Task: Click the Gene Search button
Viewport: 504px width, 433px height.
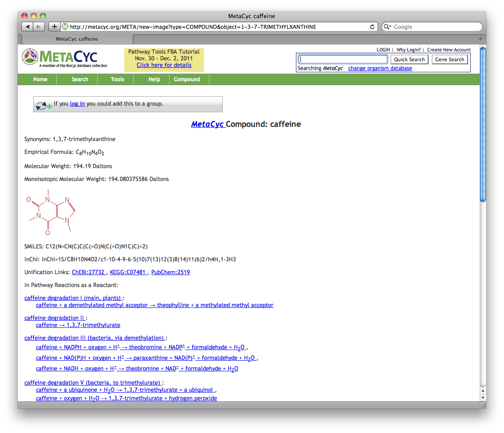Action: coord(449,59)
